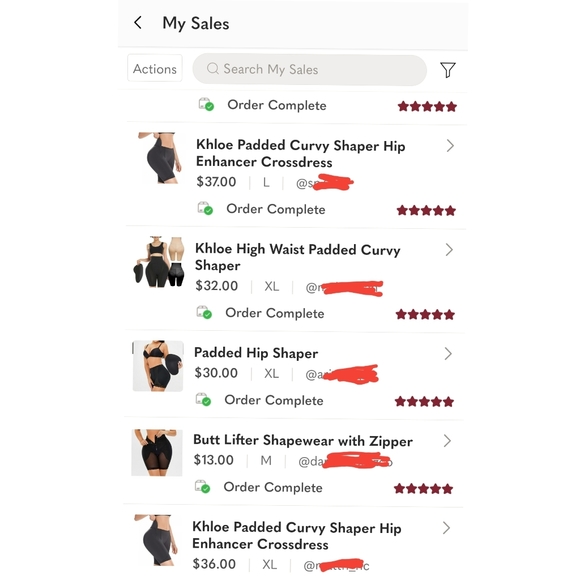Open Khloe High Waist Padded Curvy Shaper chevron
This screenshot has height=580, width=580.
[449, 250]
